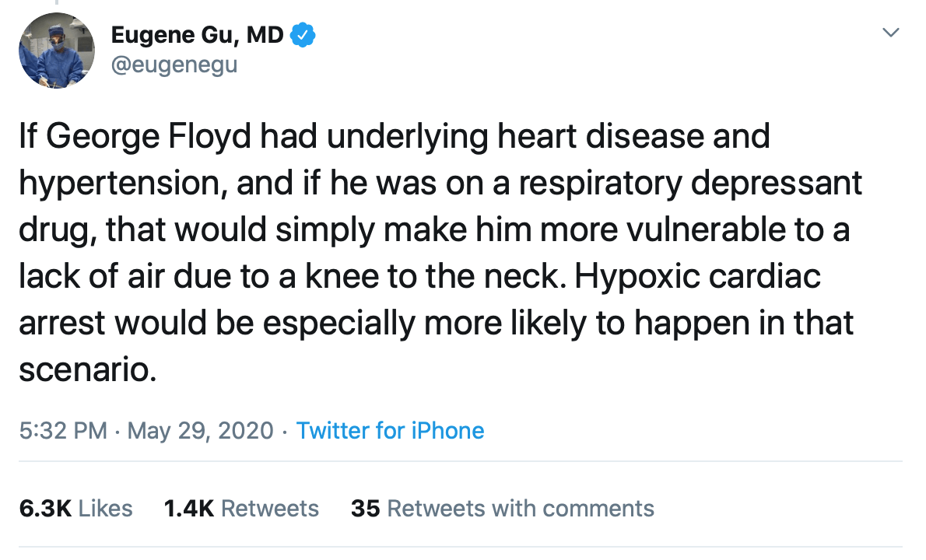Open the Twitter for iPhone source link
This screenshot has width=926, height=560.
(390, 431)
